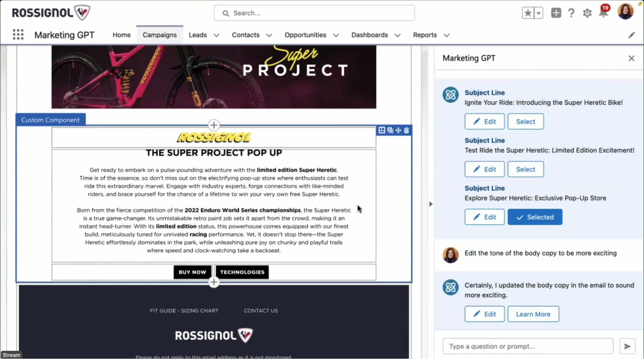Open the App Launcher grid icon

(18, 34)
